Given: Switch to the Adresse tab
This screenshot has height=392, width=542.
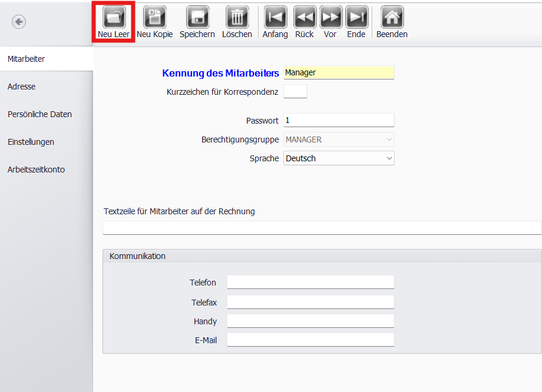Looking at the screenshot, I should 22,87.
